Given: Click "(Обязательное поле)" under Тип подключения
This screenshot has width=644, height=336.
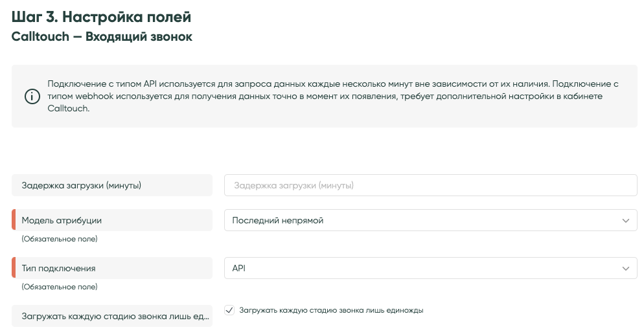Looking at the screenshot, I should click(60, 286).
